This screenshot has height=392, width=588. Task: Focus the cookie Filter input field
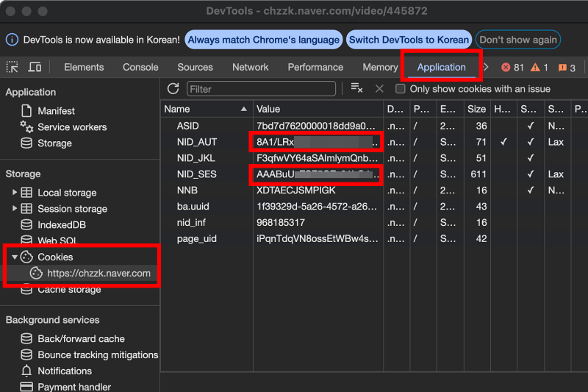coord(261,89)
